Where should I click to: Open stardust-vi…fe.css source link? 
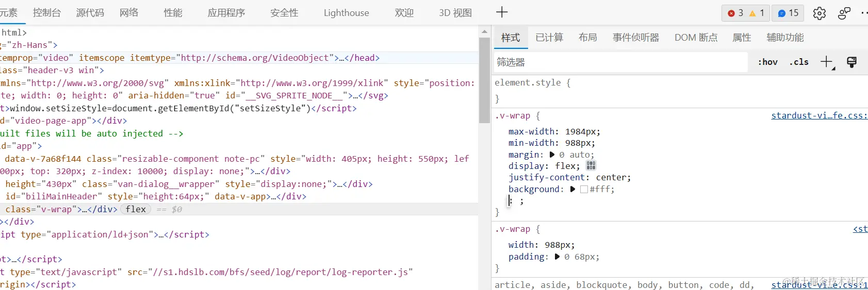click(x=820, y=115)
